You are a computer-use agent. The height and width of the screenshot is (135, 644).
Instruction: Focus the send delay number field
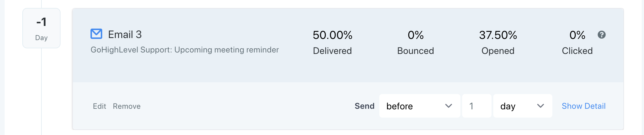coord(476,106)
